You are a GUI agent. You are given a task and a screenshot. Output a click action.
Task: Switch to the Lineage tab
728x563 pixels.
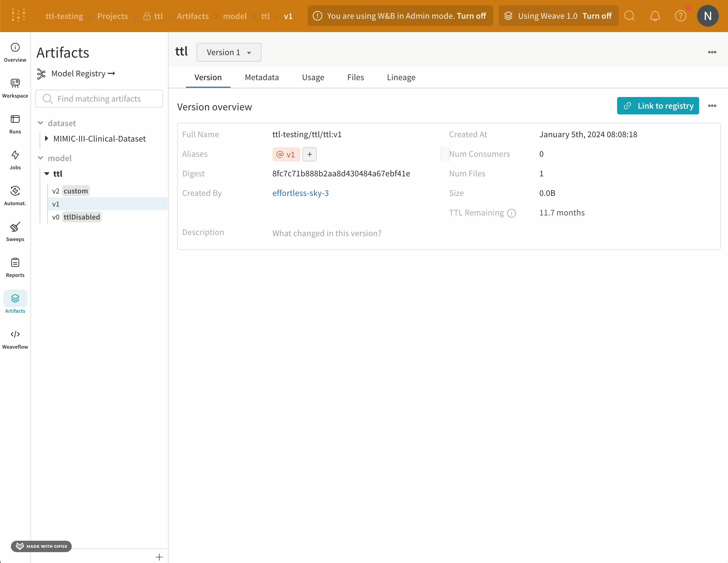(x=401, y=77)
